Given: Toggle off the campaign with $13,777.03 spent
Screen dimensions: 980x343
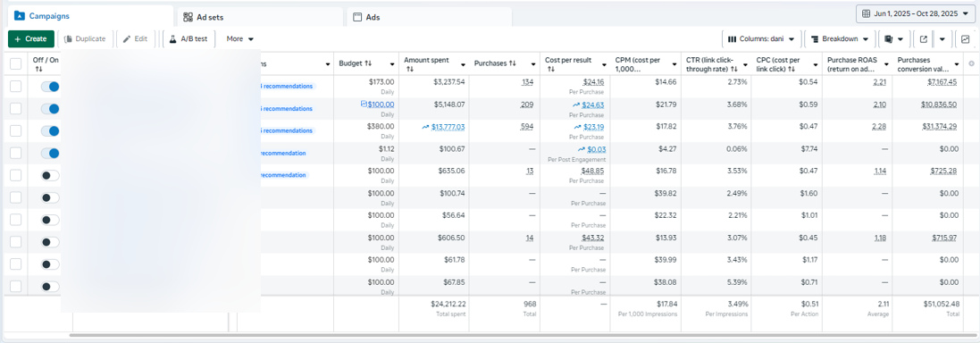Looking at the screenshot, I should point(50,131).
